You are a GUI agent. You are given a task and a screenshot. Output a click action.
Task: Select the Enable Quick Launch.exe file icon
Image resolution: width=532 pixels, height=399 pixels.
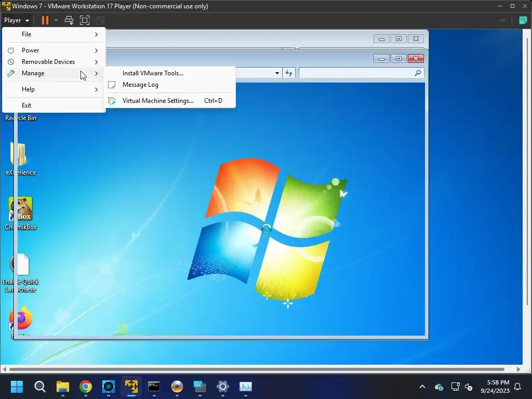click(20, 273)
